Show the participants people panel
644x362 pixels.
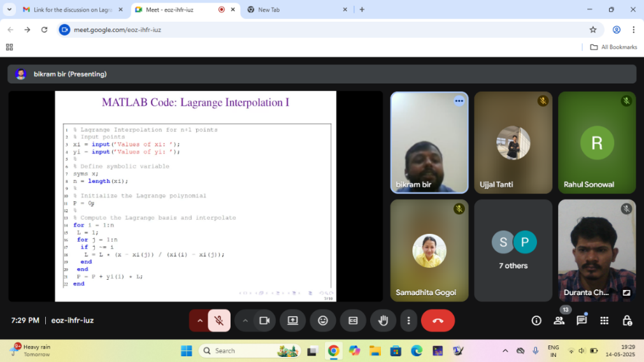pos(559,321)
